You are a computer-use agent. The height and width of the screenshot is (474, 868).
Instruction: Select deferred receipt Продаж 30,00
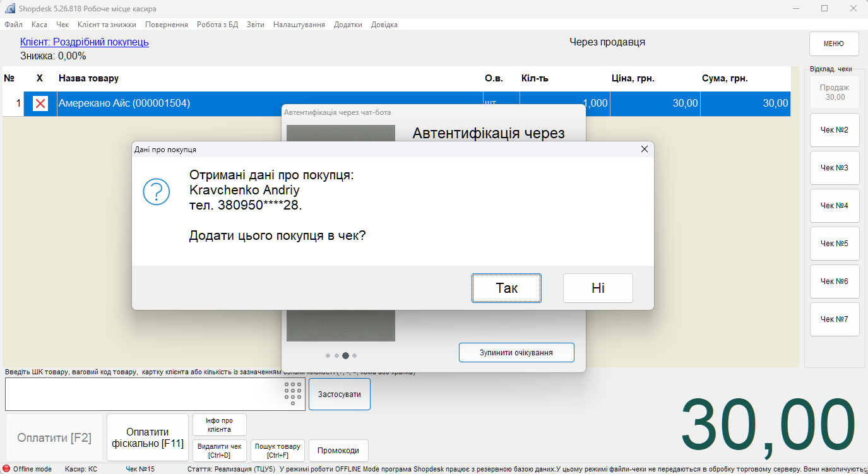click(835, 92)
